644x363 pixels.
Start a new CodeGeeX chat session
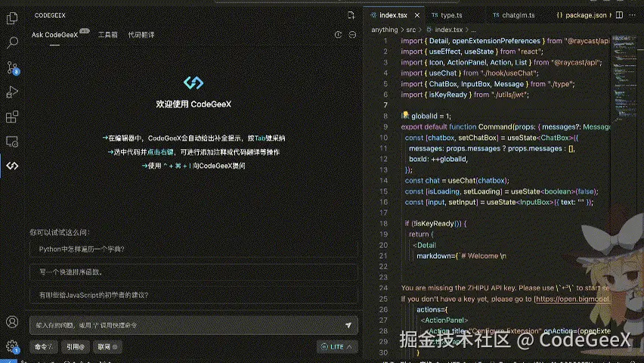tap(351, 15)
